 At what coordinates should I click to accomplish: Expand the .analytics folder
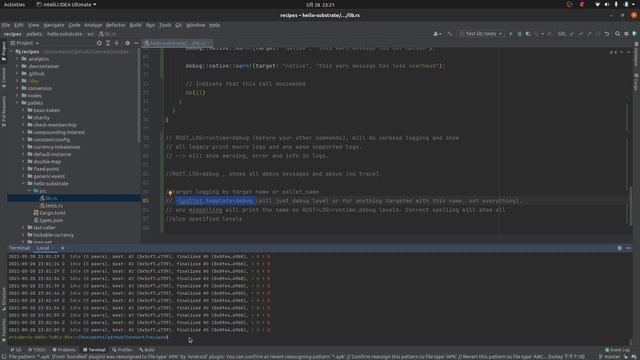tap(18, 59)
